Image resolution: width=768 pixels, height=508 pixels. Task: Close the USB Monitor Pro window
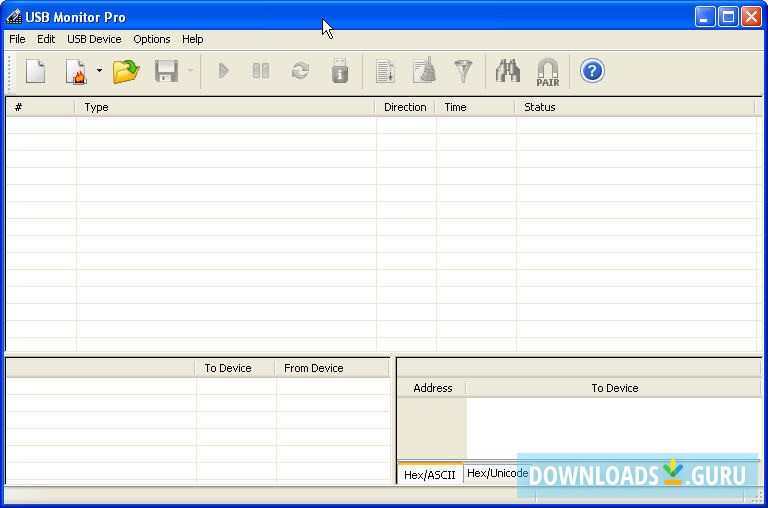tap(751, 17)
